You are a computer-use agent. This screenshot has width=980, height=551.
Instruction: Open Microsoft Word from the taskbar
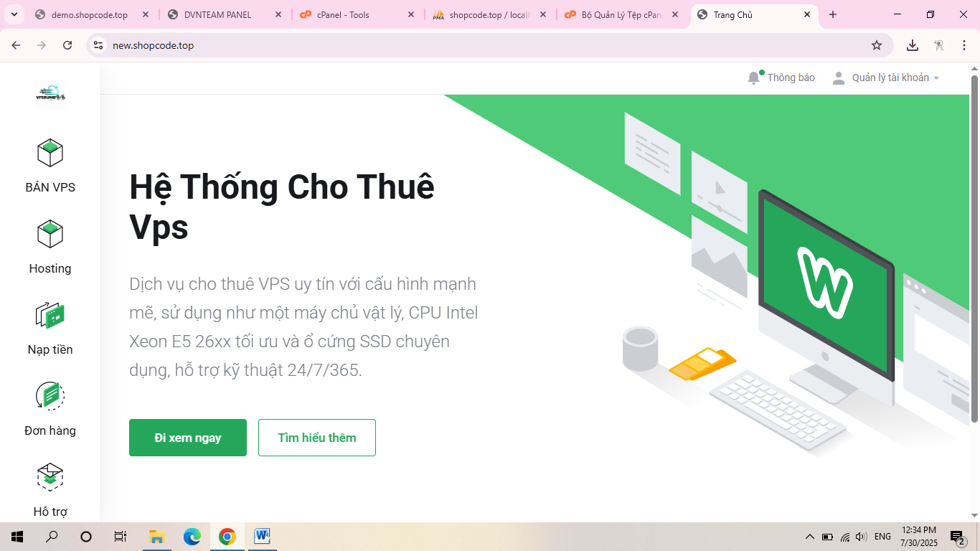pos(261,536)
